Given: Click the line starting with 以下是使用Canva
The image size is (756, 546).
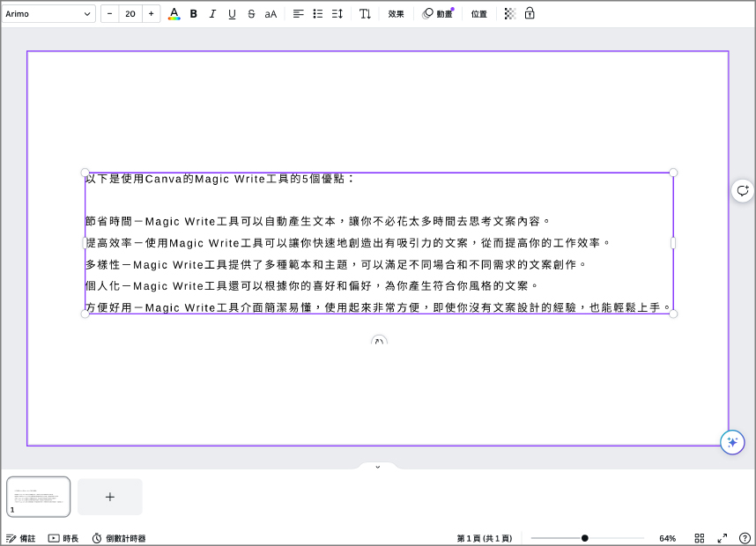Looking at the screenshot, I should (220, 179).
